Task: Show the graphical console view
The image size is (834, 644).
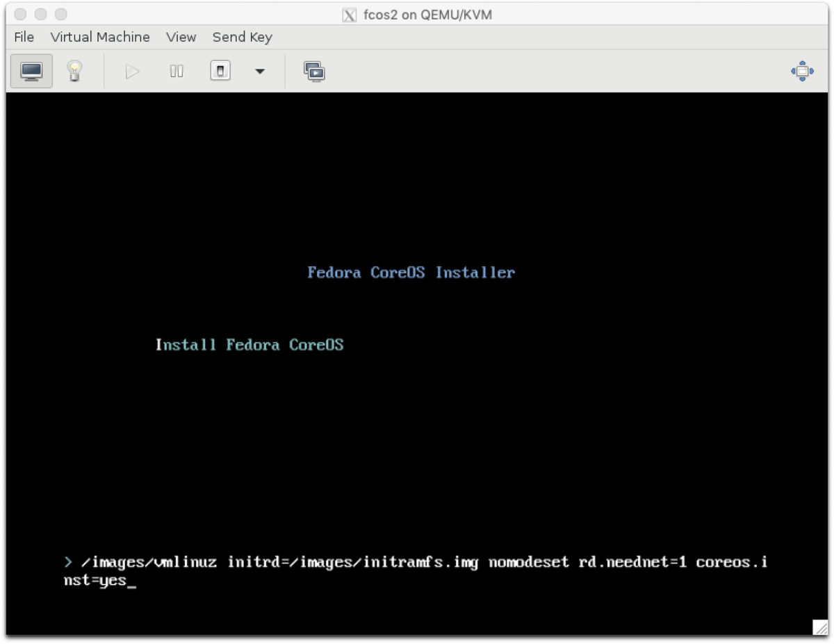Action: tap(31, 71)
